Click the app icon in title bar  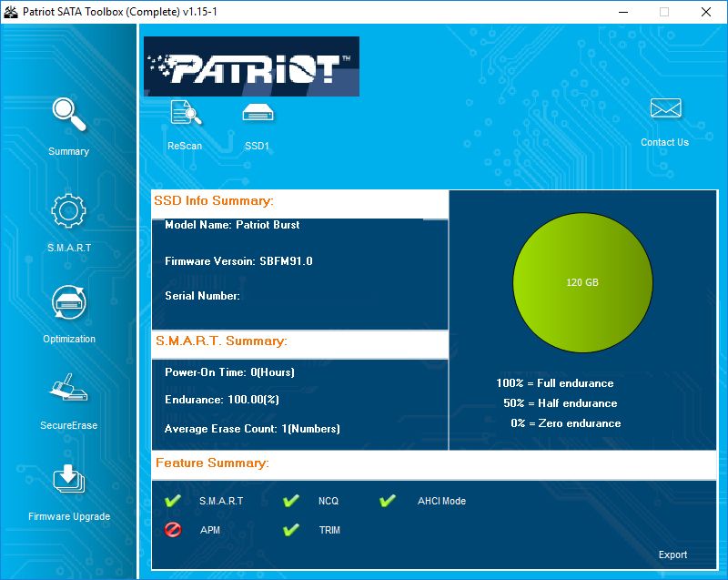click(10, 12)
